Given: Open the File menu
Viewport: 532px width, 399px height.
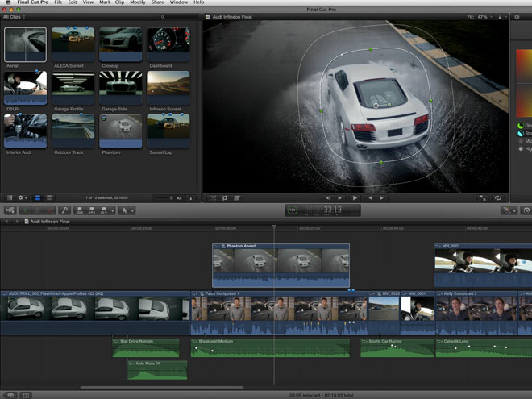Looking at the screenshot, I should point(58,2).
